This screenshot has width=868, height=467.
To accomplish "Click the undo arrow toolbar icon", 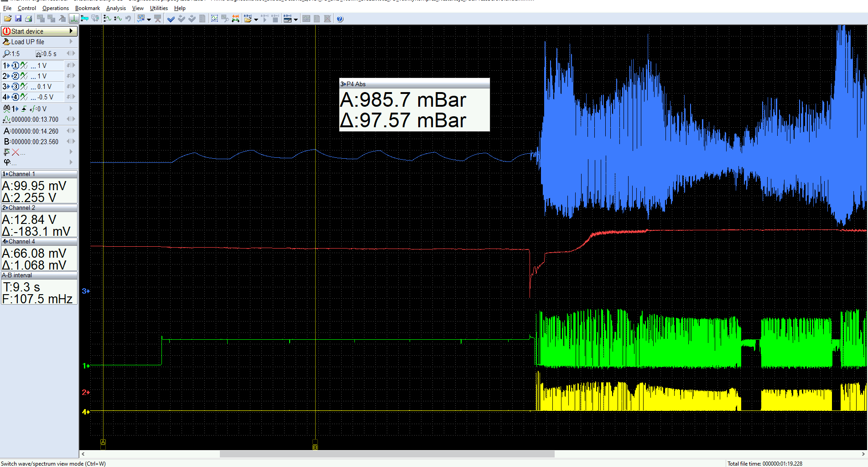I will (x=128, y=19).
